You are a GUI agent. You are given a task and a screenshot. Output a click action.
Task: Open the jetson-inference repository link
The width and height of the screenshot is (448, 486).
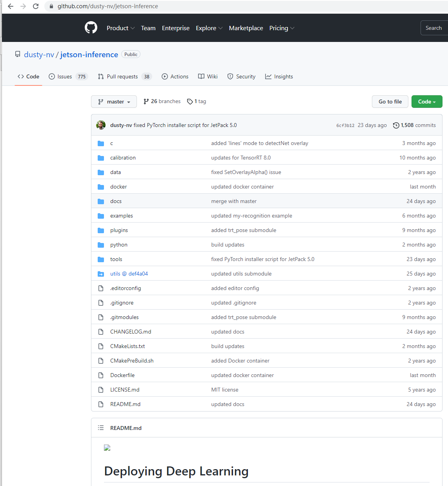89,54
